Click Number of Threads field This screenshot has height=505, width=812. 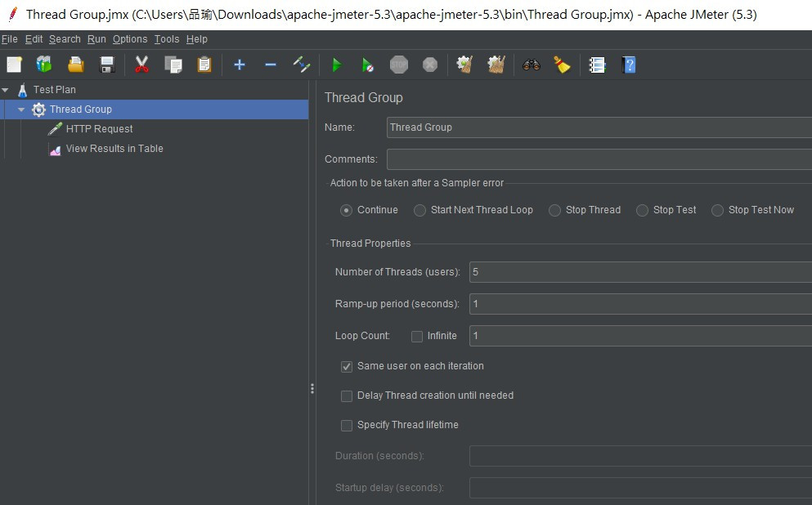[x=640, y=272]
